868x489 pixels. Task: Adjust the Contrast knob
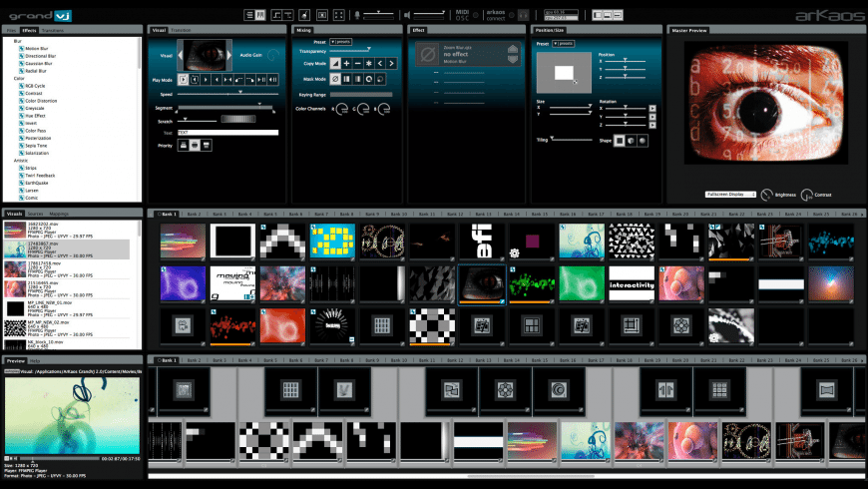806,195
